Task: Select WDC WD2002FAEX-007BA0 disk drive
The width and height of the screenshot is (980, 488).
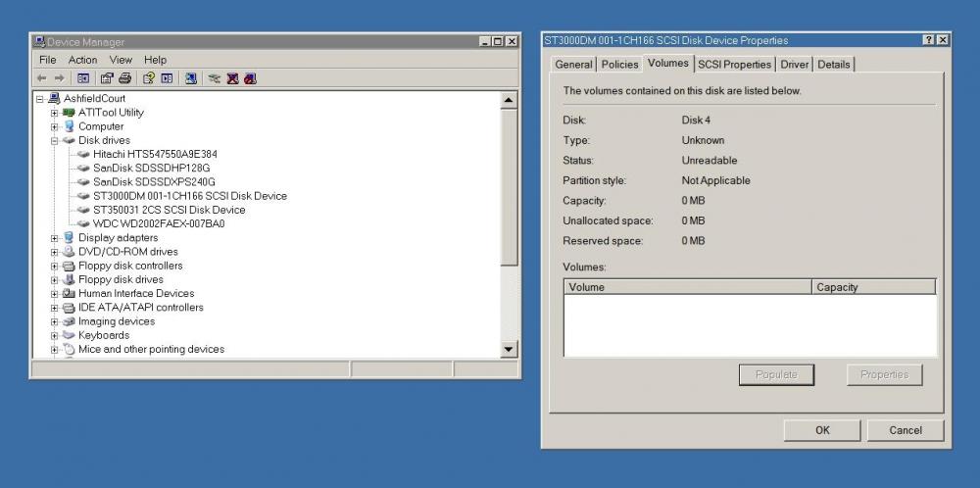Action: click(x=159, y=223)
